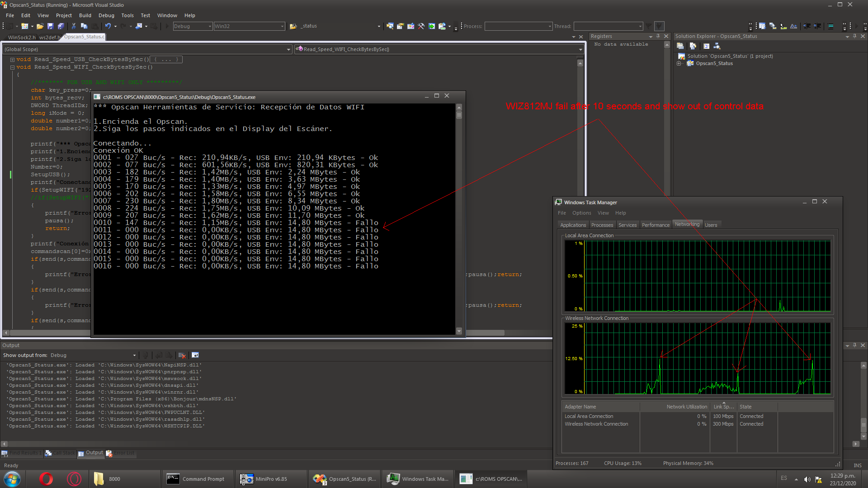Open the Win32 platform dropdown
The image size is (868, 488).
coord(249,26)
